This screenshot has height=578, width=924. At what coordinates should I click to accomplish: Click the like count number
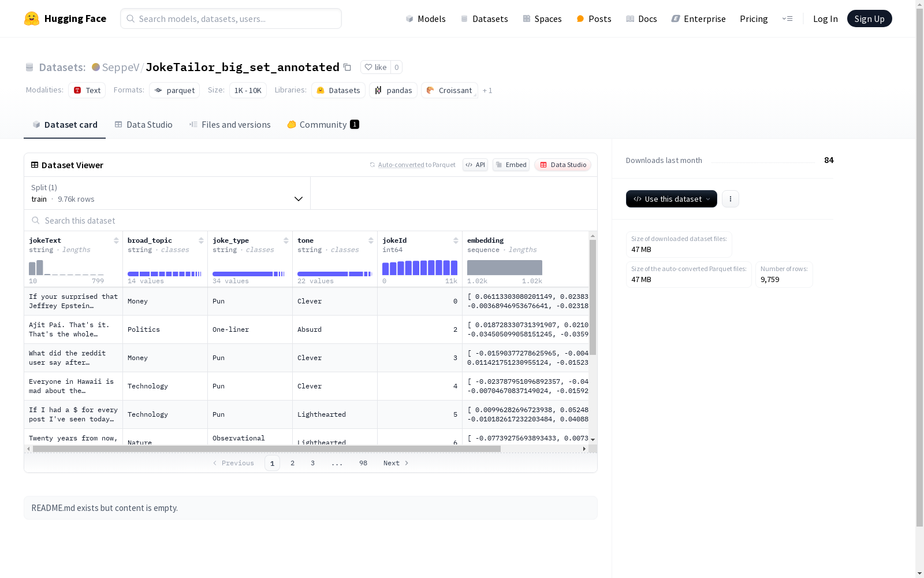click(397, 67)
